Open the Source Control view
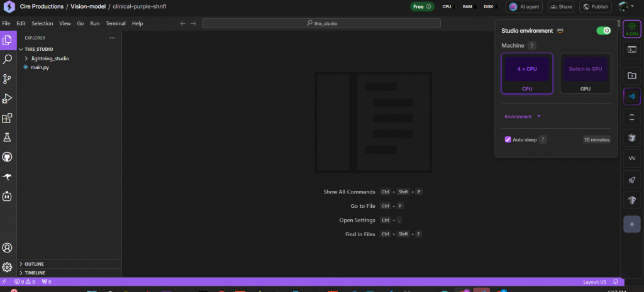 point(8,79)
